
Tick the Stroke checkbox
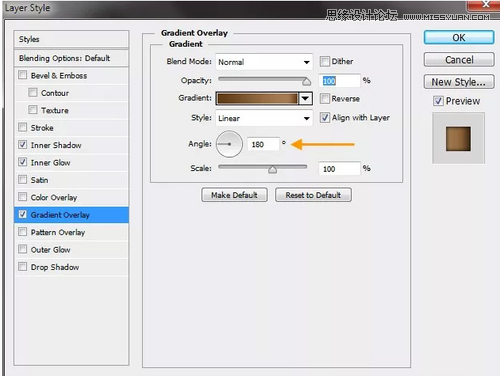22,127
